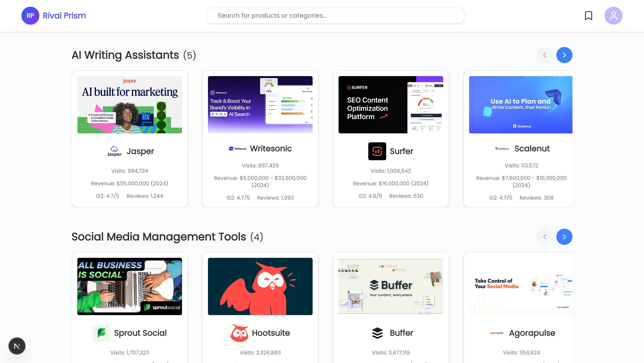644x363 pixels.
Task: Click the Jasper logo icon on its card
Action: [114, 151]
